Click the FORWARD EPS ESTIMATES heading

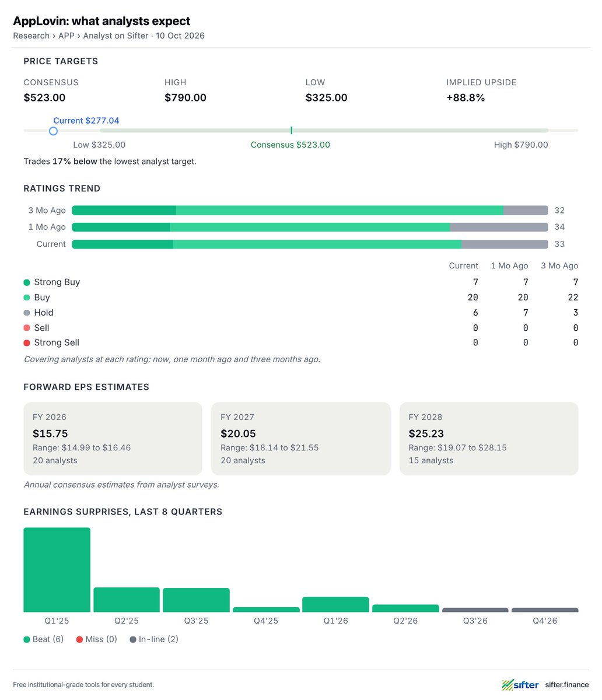[x=86, y=387]
